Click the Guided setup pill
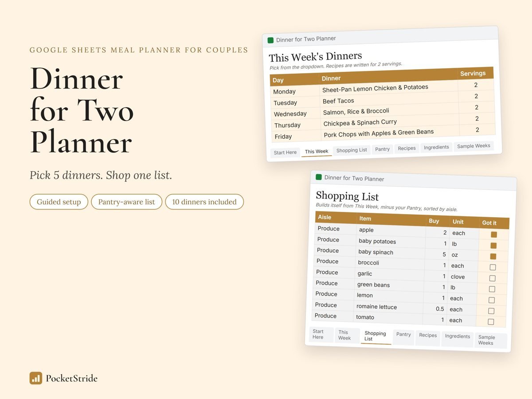Viewport: 532px width, 399px height. (59, 202)
